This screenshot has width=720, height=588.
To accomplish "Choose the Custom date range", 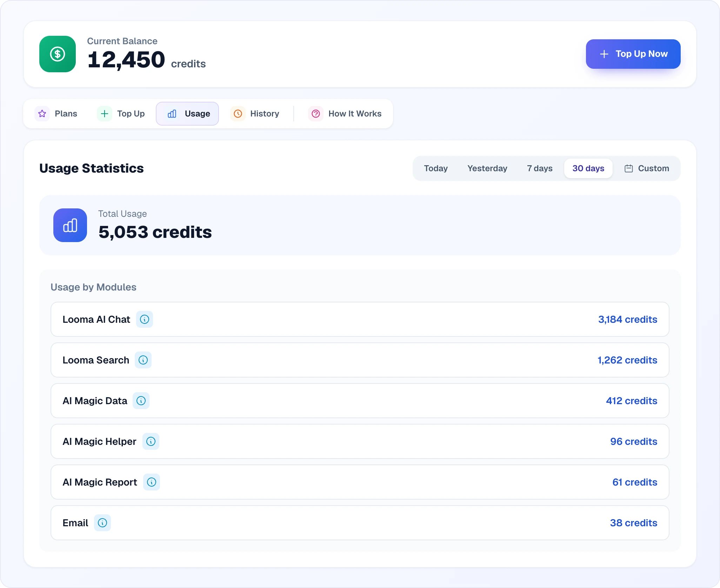I will click(647, 168).
